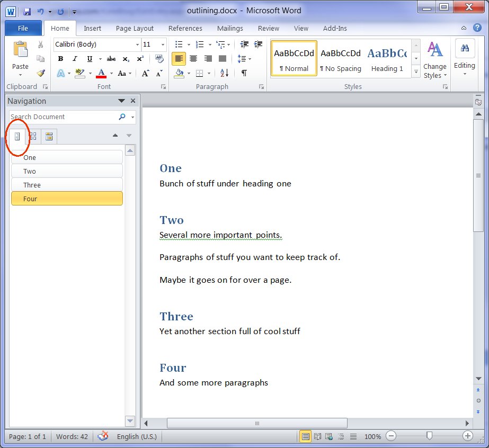Justify the paragraph text
Viewport: 489px width, 448px height.
click(223, 59)
